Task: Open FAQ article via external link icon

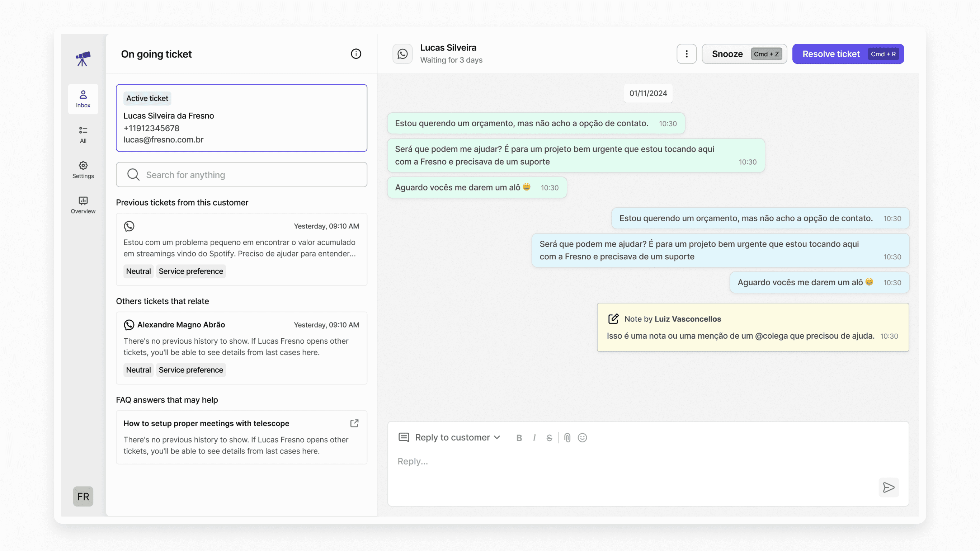Action: 354,423
